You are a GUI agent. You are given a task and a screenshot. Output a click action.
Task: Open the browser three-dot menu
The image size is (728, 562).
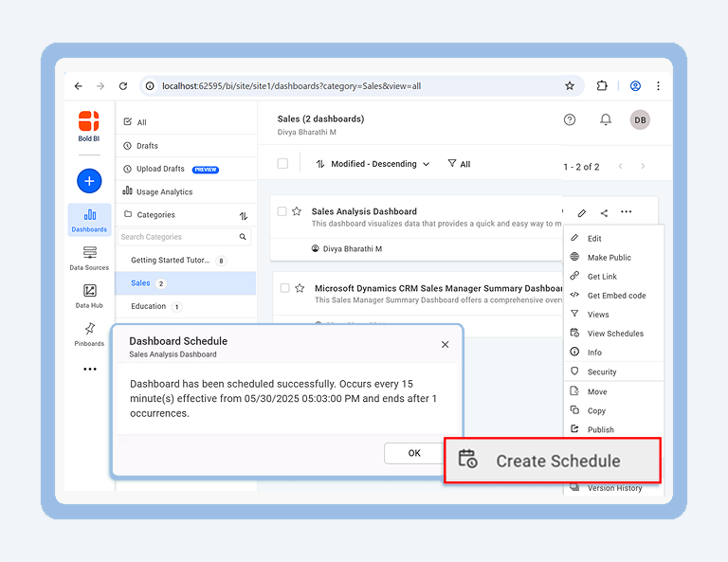pos(658,86)
